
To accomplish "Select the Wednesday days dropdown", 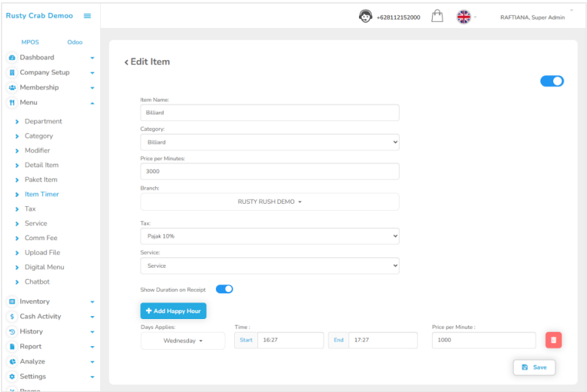I will pyautogui.click(x=183, y=341).
